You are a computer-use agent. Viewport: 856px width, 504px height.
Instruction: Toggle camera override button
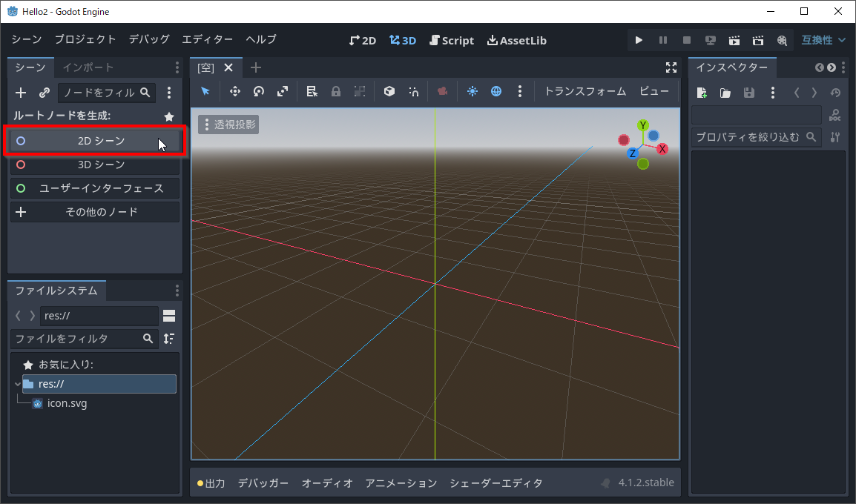coord(443,91)
